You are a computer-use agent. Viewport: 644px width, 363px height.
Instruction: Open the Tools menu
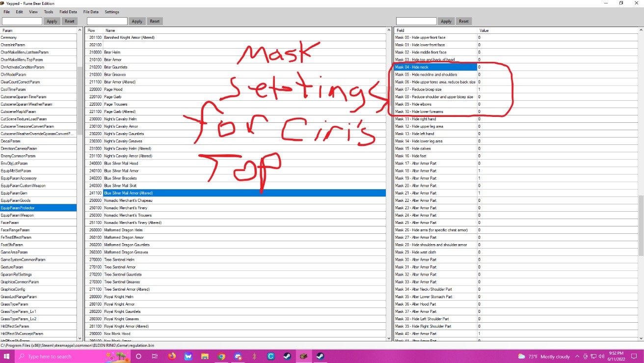tap(49, 12)
